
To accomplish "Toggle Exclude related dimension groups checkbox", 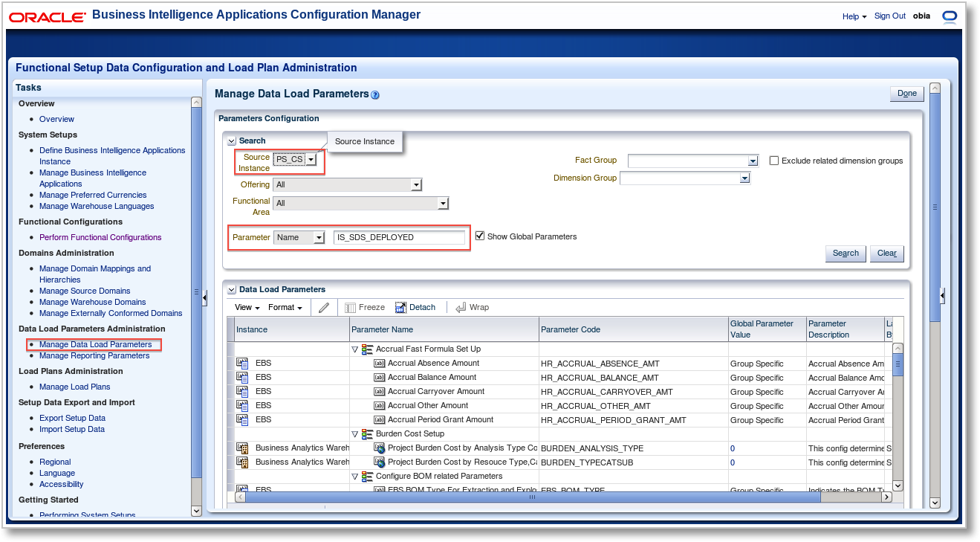I will pos(774,161).
